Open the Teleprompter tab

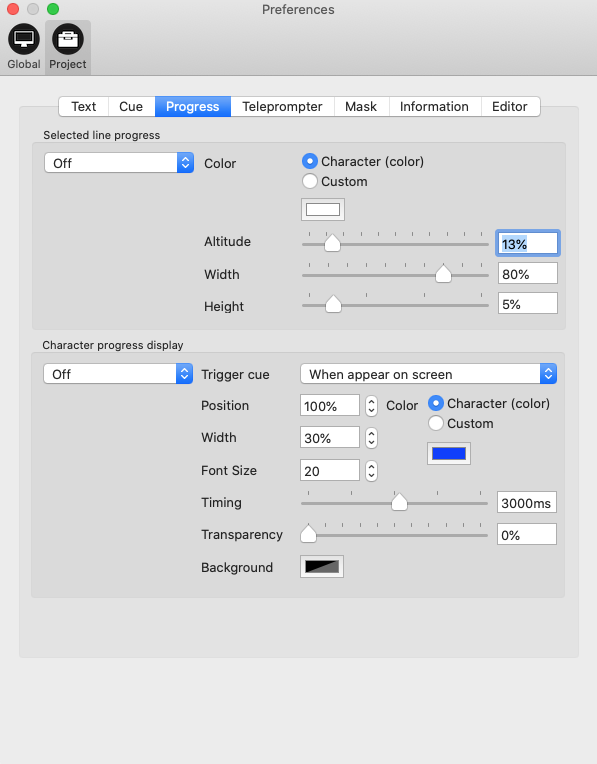(282, 107)
